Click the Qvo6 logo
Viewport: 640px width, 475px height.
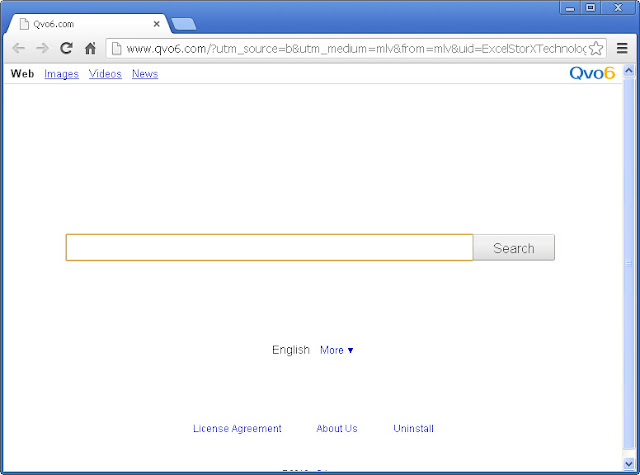tap(592, 73)
